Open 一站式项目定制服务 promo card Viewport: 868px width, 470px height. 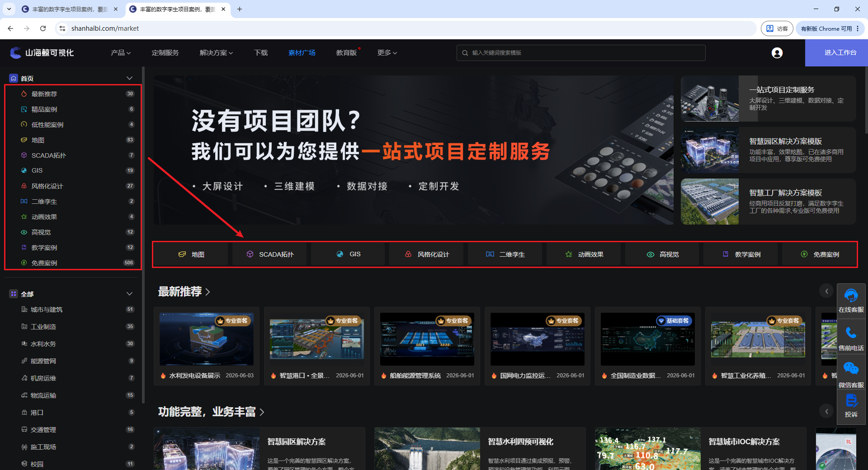point(768,99)
